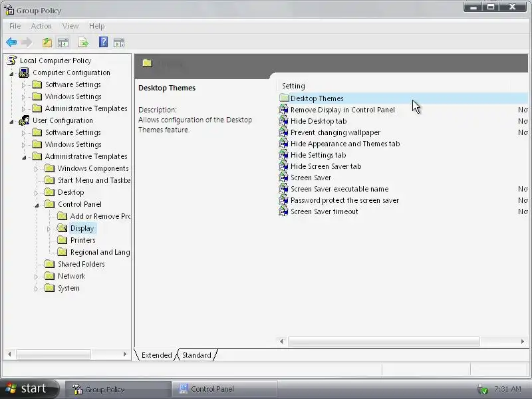Click the Hide Settings tab policy icon
Image resolution: width=532 pixels, height=399 pixels.
click(x=283, y=155)
